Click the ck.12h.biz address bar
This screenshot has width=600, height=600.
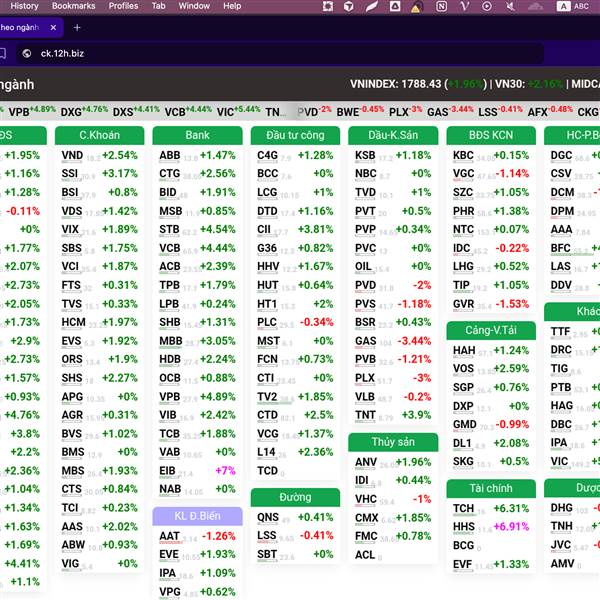coord(280,54)
